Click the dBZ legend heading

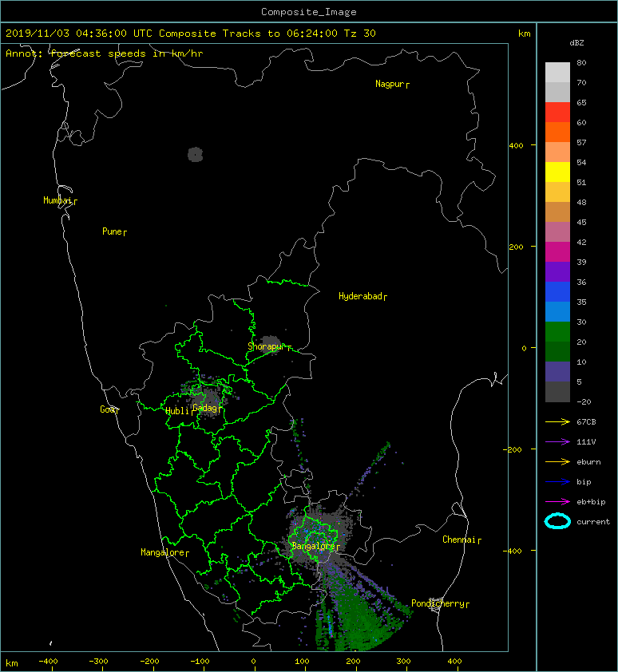[x=576, y=43]
